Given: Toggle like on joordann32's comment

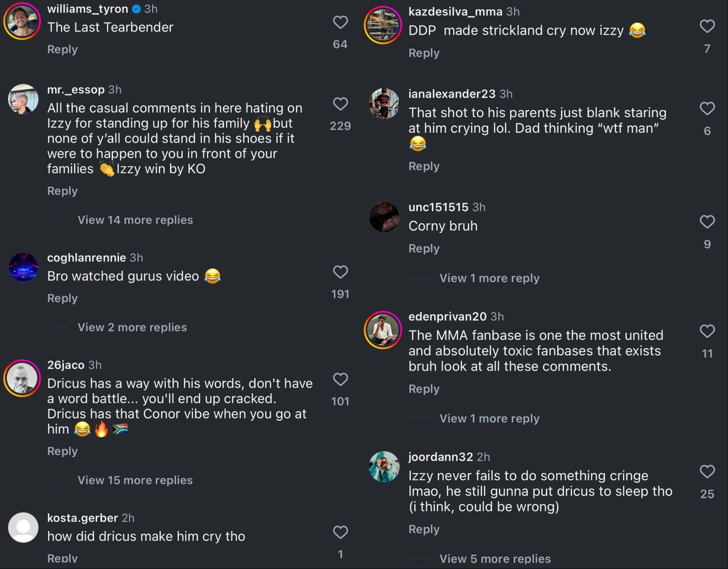Looking at the screenshot, I should click(707, 471).
